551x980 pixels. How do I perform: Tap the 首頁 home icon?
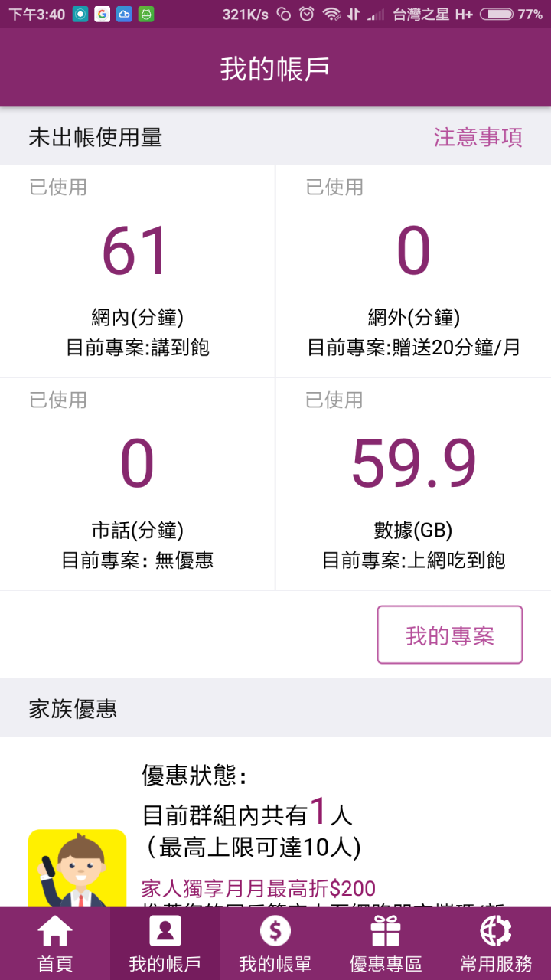point(55,931)
